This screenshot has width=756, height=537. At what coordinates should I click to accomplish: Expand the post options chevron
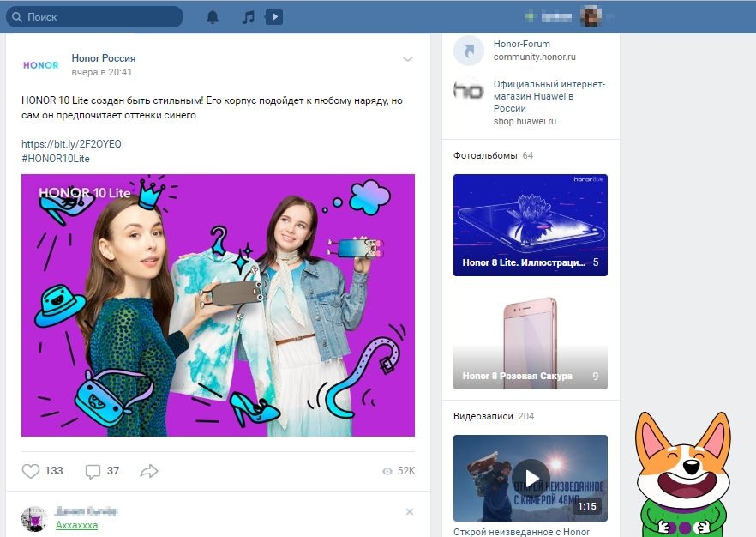(x=408, y=59)
